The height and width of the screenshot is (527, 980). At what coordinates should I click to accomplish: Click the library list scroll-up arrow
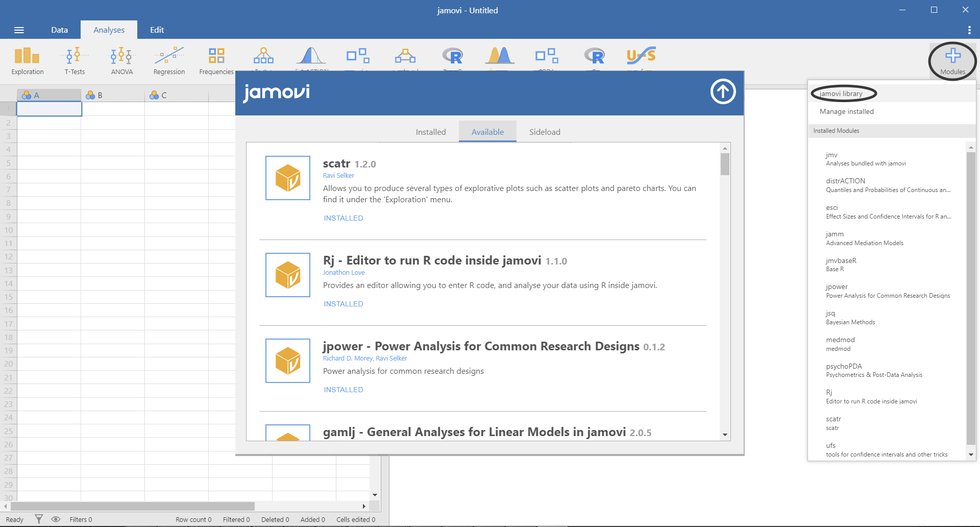click(x=725, y=148)
